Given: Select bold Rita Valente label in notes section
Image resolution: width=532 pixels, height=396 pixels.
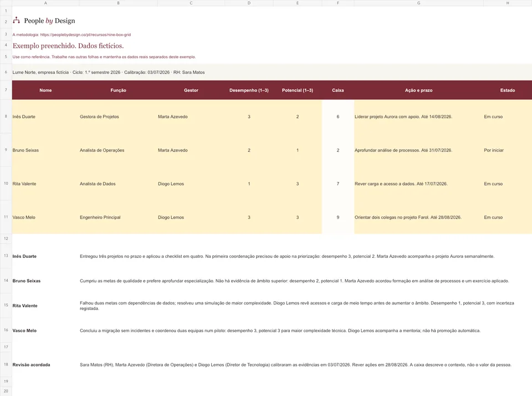Looking at the screenshot, I should coord(25,306).
